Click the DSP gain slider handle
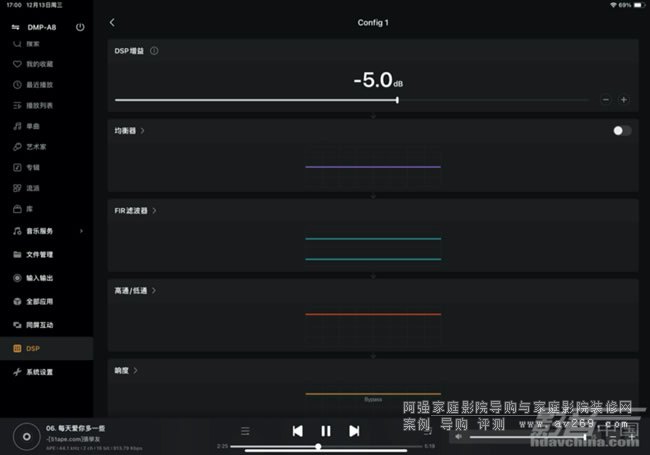Image resolution: width=650 pixels, height=455 pixels. [x=397, y=99]
